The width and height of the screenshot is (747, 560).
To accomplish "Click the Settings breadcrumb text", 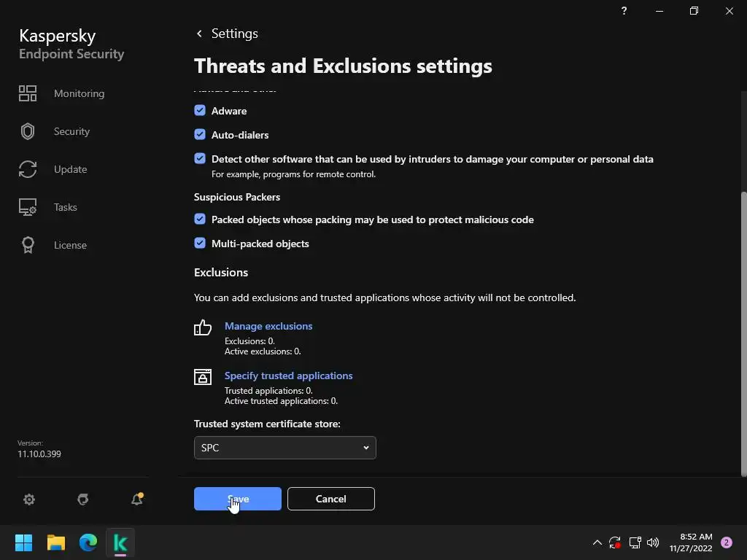I will (235, 34).
